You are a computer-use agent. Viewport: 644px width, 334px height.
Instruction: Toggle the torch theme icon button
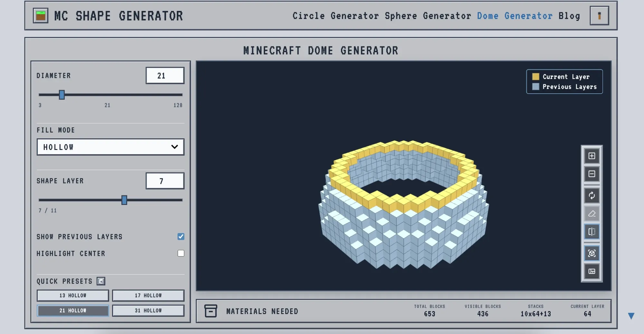pyautogui.click(x=599, y=15)
